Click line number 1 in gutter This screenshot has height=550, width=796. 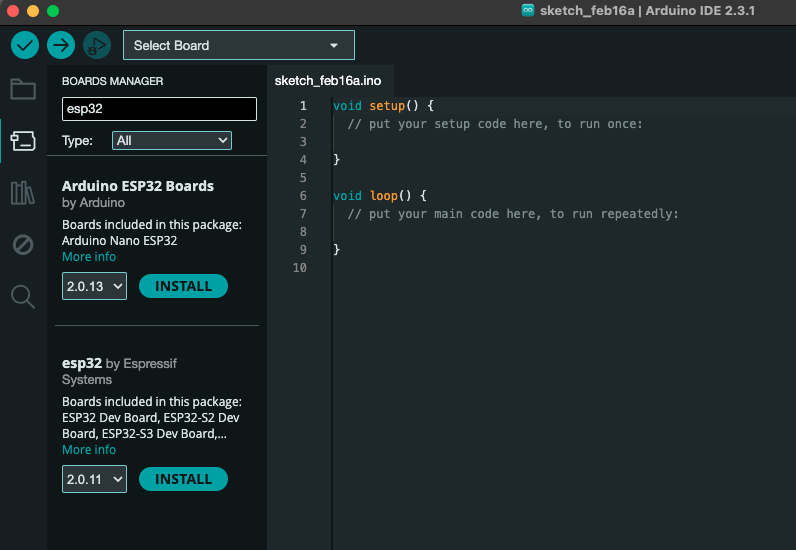[x=303, y=106]
